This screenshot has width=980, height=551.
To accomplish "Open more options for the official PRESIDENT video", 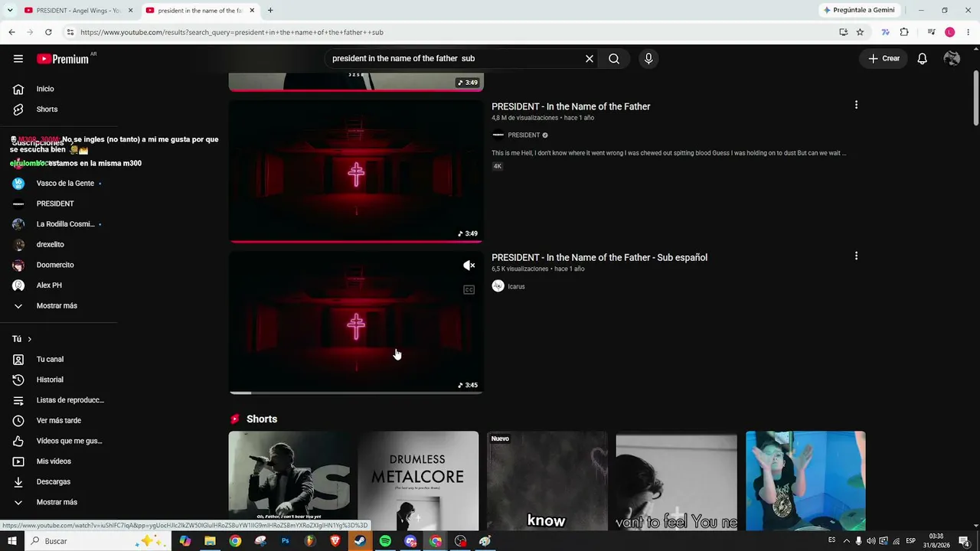I will pos(856,105).
